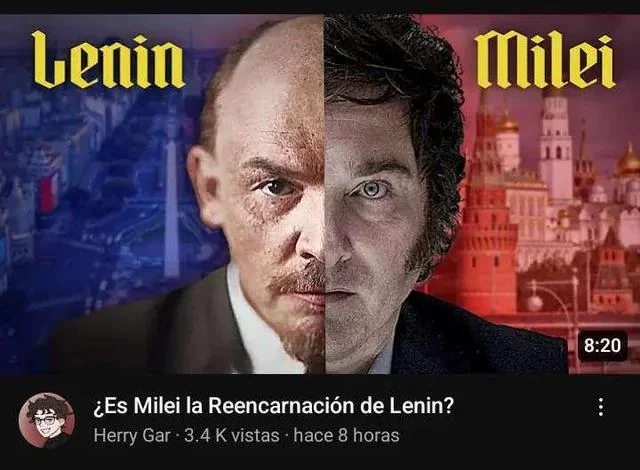Click the yellow 'Lenin' caption in thumbnail
The image size is (640, 470).
108,60
